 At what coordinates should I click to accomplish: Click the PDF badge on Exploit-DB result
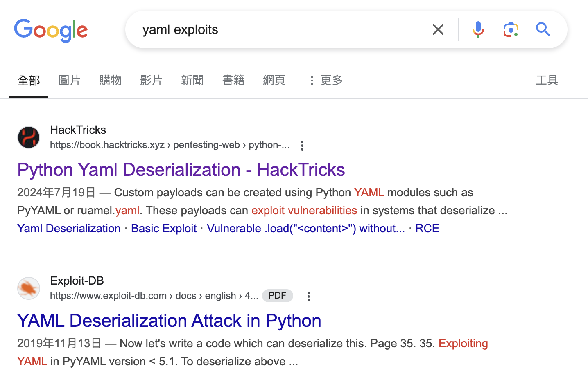pyautogui.click(x=277, y=296)
